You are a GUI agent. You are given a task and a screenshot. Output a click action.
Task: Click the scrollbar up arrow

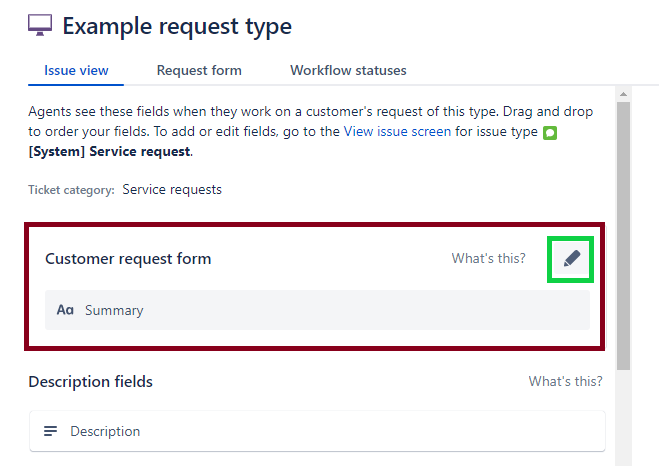coord(624,94)
